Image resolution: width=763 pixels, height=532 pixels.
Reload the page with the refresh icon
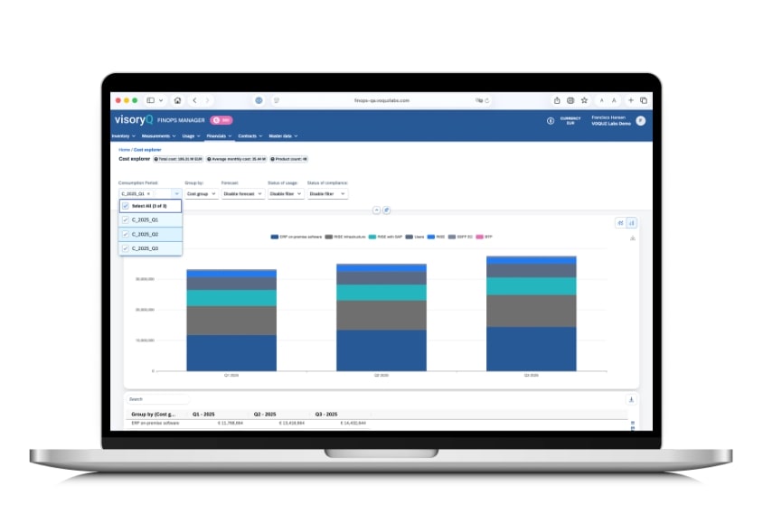[x=486, y=100]
